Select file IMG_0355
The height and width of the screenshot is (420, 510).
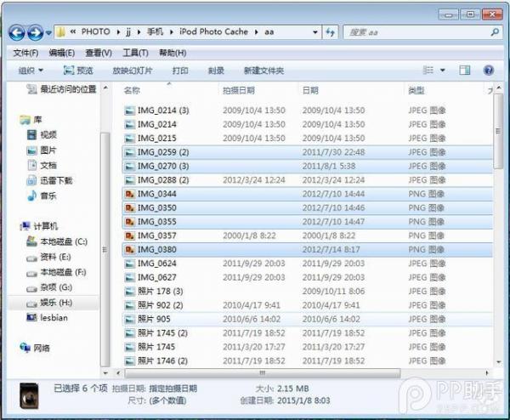[x=156, y=222]
